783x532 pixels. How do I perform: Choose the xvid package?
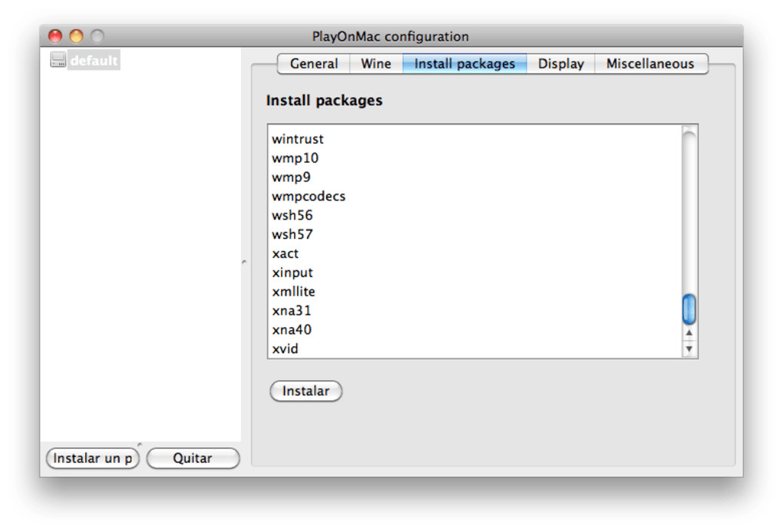[x=286, y=349]
